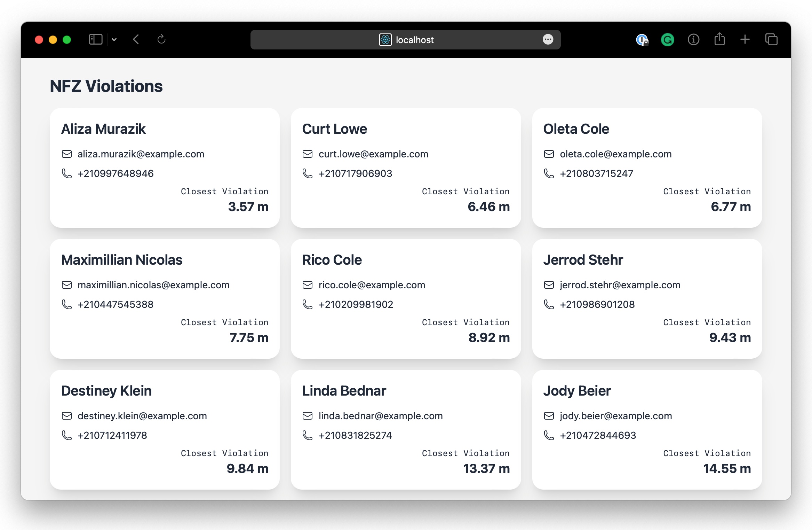Click the envelope icon in Rico Cole card
Image resolution: width=812 pixels, height=530 pixels.
(308, 285)
